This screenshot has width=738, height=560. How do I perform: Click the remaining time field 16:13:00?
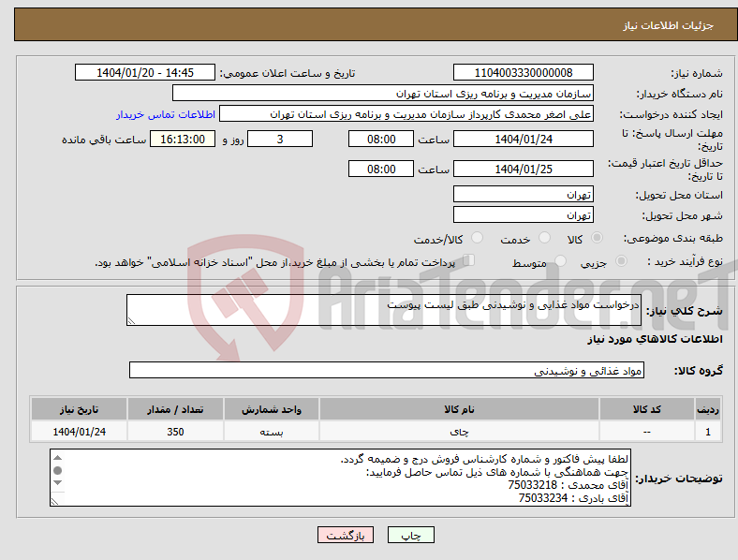(183, 140)
